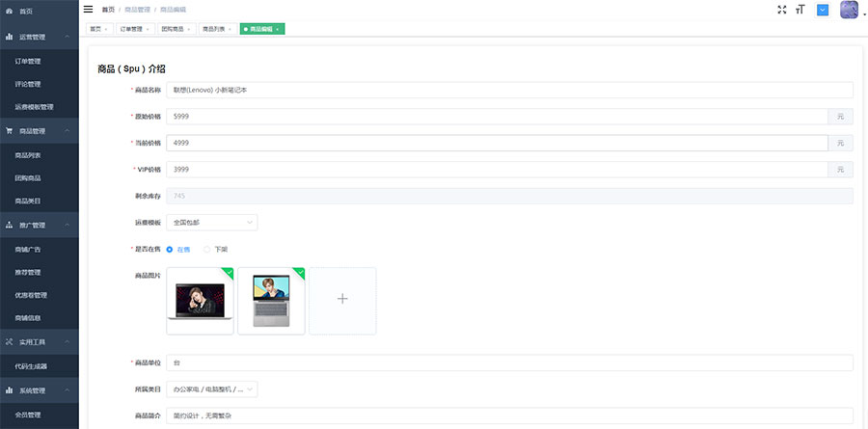Image resolution: width=868 pixels, height=429 pixels.
Task: Focus the 原始价格 field showing 5999
Action: point(497,117)
